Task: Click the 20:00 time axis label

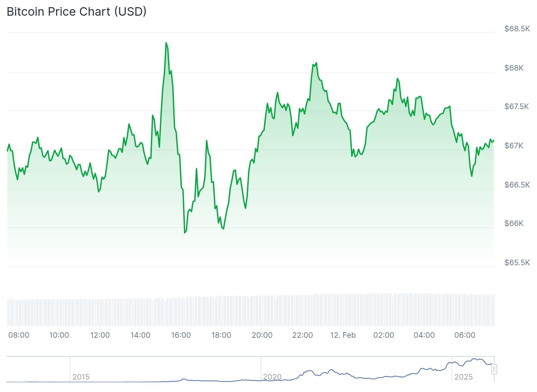Action: click(262, 335)
